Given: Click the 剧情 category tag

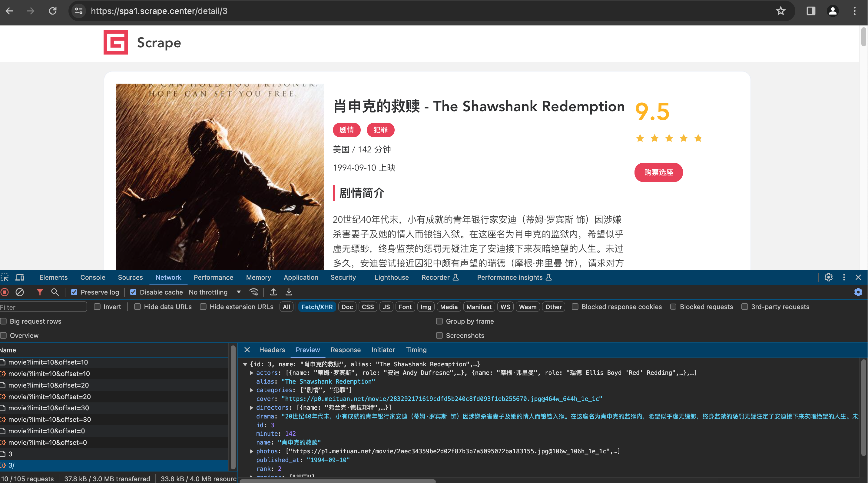Looking at the screenshot, I should click(x=347, y=130).
